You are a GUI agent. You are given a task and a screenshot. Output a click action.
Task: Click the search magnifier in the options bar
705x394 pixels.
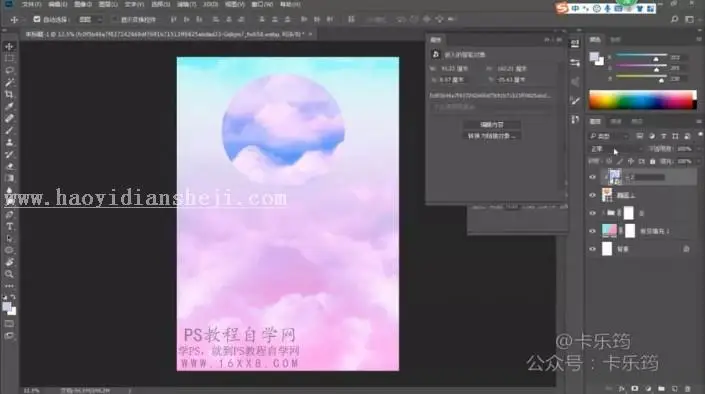[x=674, y=19]
